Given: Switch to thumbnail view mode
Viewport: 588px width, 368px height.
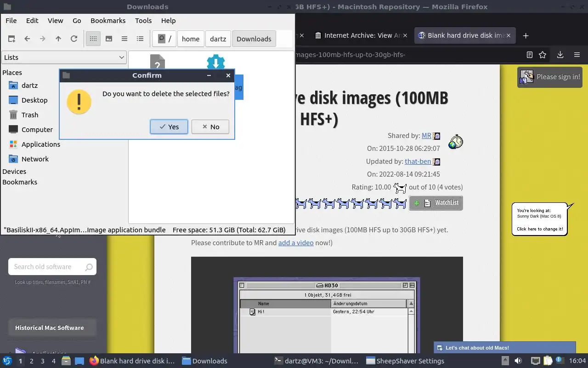Looking at the screenshot, I should tap(109, 39).
